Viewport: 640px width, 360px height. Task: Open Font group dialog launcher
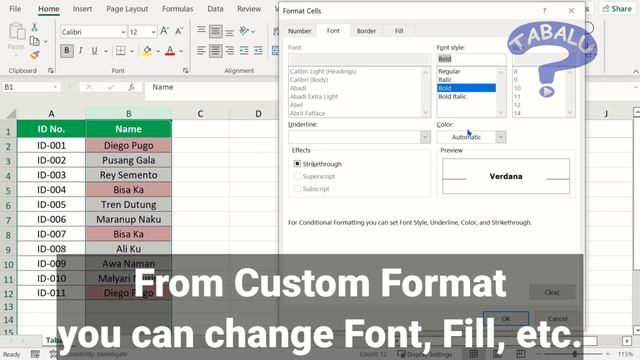click(x=185, y=71)
